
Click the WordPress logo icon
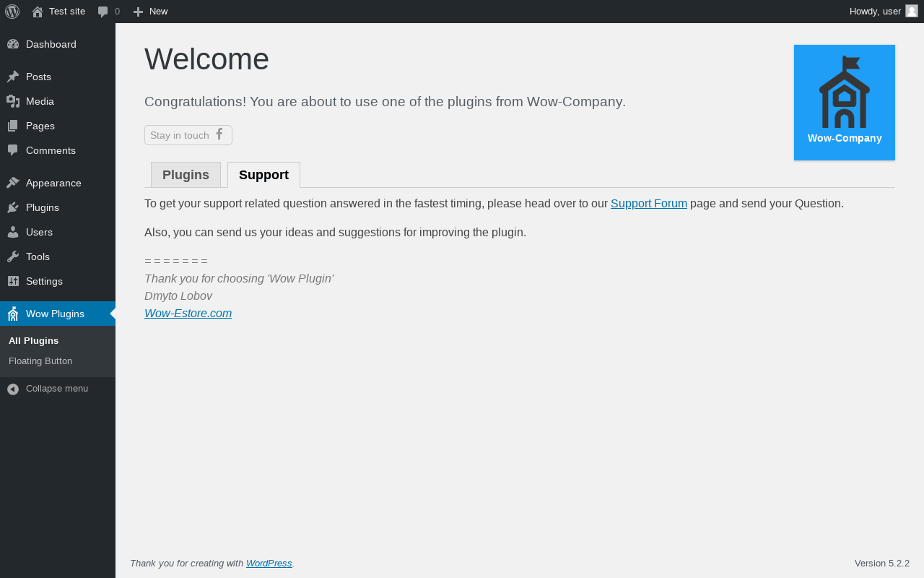[12, 12]
